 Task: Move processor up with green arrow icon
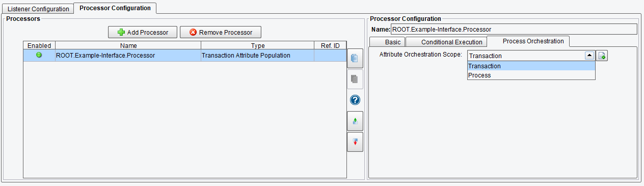coord(355,121)
